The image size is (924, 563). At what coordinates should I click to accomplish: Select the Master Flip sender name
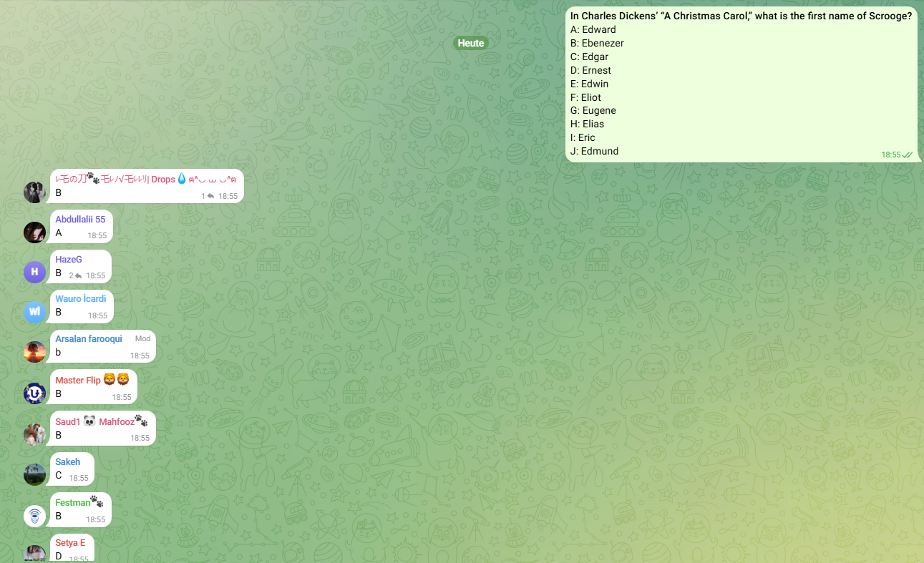[x=78, y=380]
